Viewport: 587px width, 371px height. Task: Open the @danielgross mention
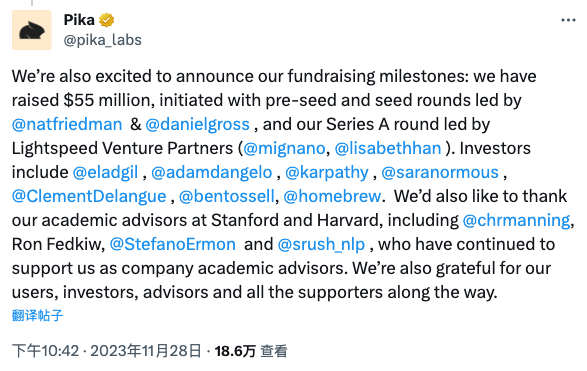[x=197, y=124]
